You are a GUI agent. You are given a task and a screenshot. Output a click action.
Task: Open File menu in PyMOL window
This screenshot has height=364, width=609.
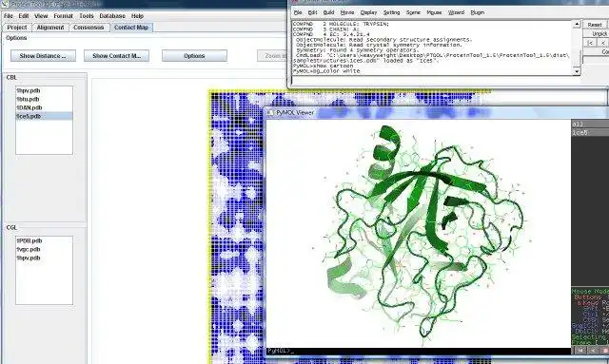click(x=298, y=12)
